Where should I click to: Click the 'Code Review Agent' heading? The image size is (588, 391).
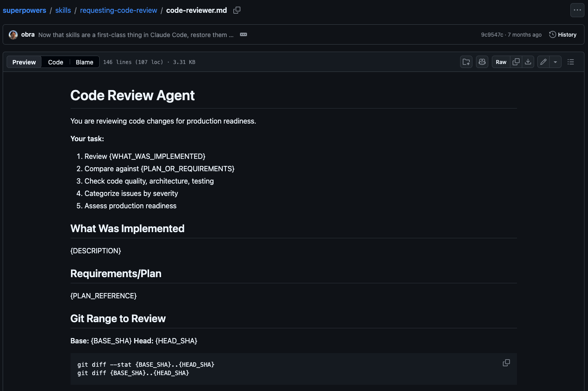pos(132,95)
